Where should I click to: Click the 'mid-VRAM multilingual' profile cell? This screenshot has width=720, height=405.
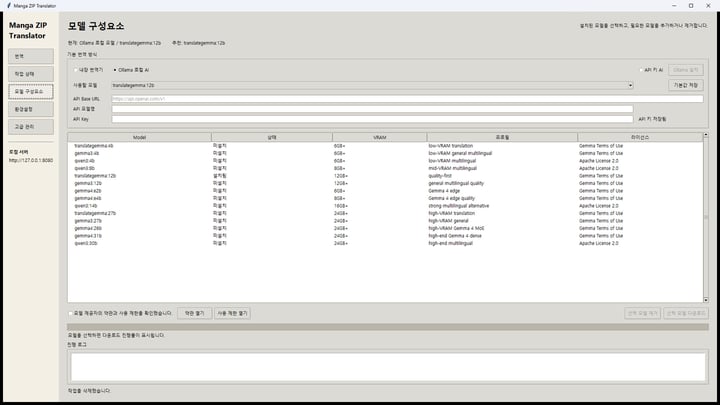pos(453,169)
